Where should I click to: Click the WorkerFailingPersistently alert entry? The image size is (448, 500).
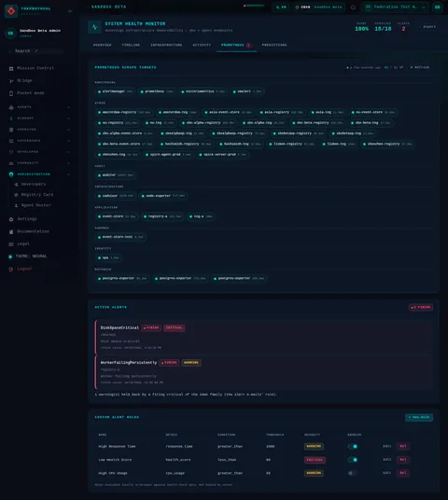pos(263,372)
